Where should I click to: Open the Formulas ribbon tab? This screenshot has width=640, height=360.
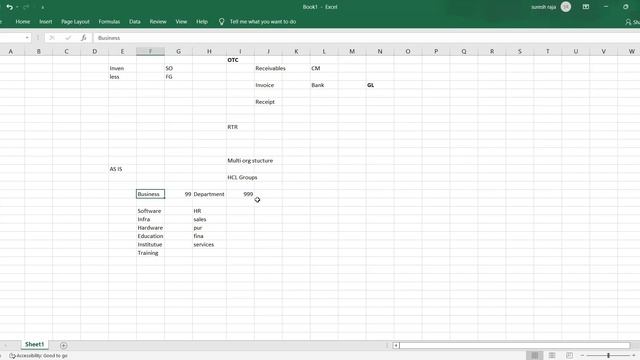[x=109, y=22]
